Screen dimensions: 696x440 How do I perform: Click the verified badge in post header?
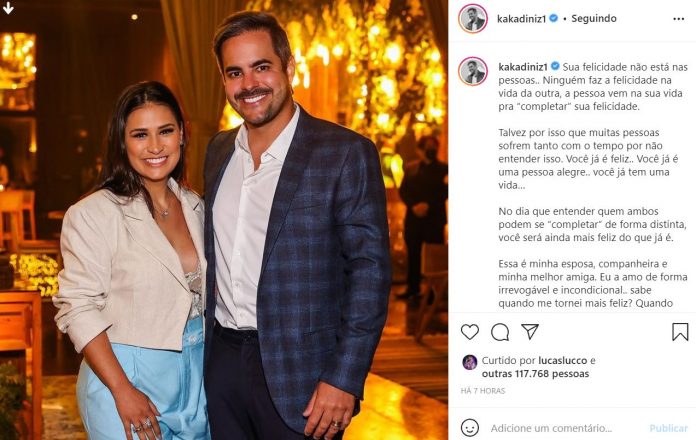coord(554,18)
